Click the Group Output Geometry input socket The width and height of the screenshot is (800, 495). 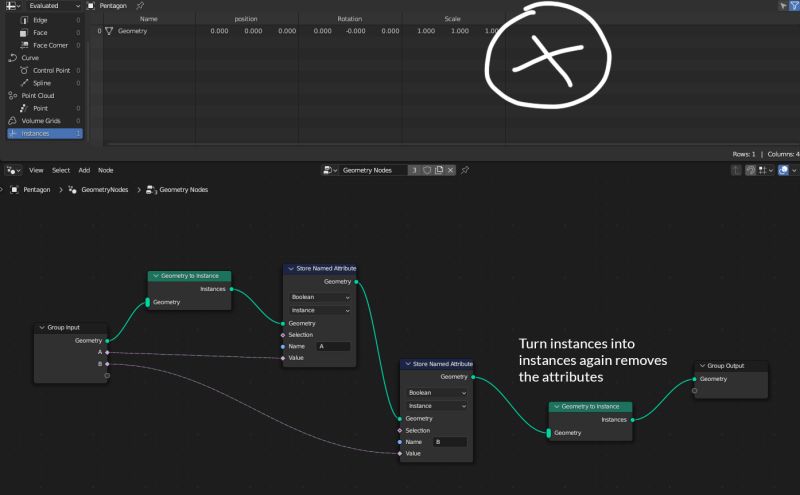(694, 379)
